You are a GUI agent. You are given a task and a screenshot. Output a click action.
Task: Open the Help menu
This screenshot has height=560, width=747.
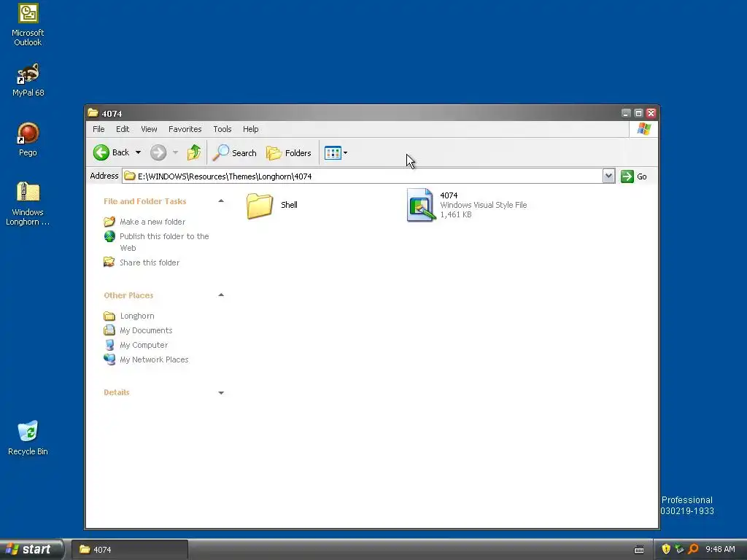tap(251, 129)
